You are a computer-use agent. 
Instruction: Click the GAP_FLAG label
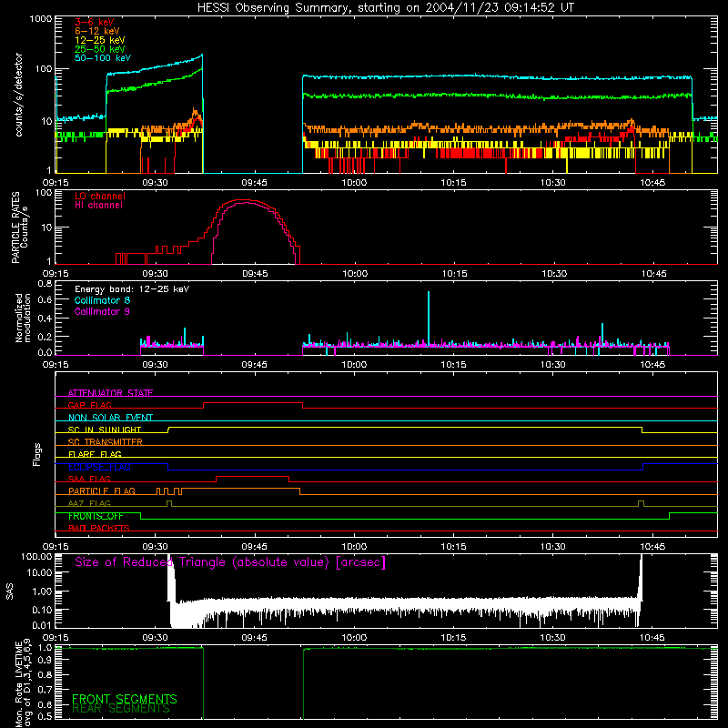(89, 405)
